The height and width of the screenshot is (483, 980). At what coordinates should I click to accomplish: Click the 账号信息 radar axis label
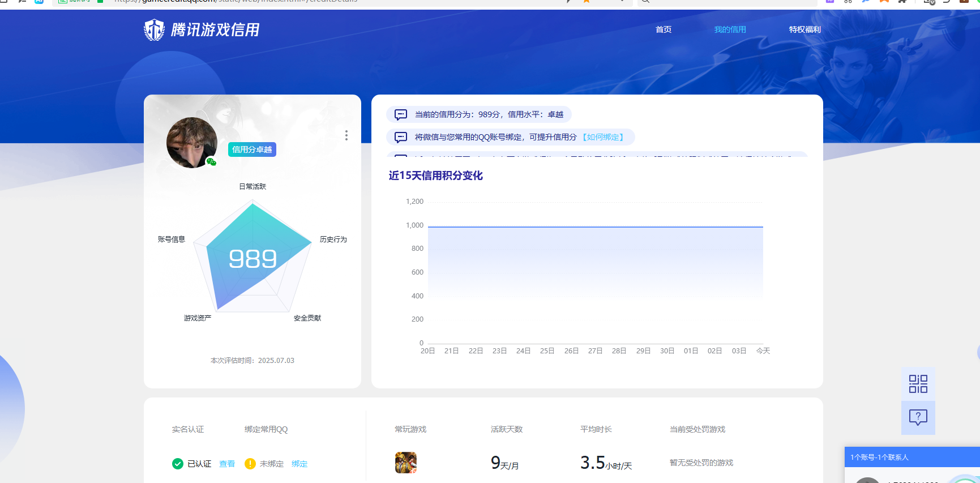click(x=172, y=240)
